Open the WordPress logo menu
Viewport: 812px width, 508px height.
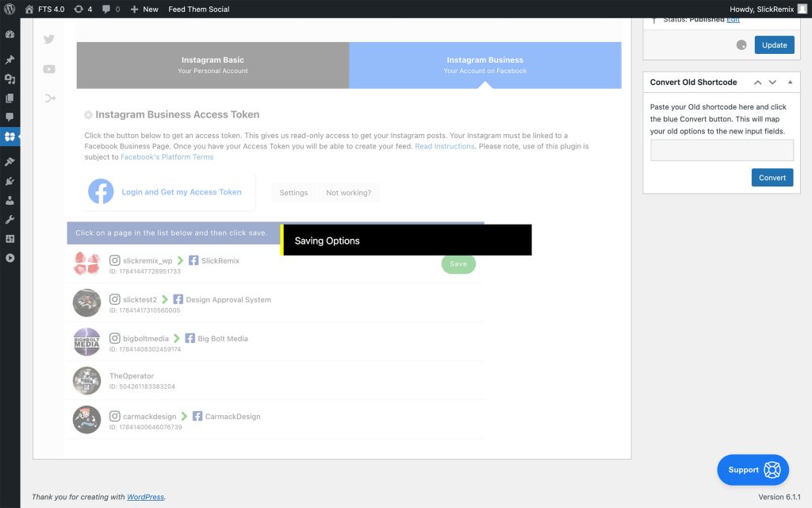[10, 9]
